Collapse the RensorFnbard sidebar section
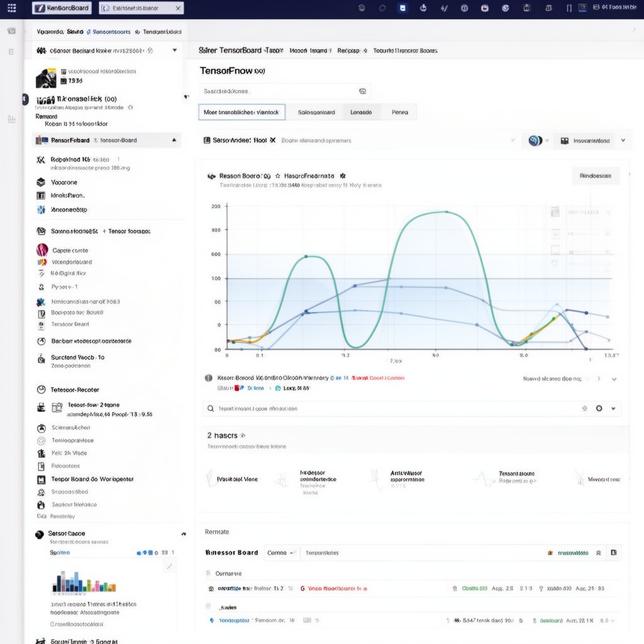644x644 pixels. coord(174,140)
